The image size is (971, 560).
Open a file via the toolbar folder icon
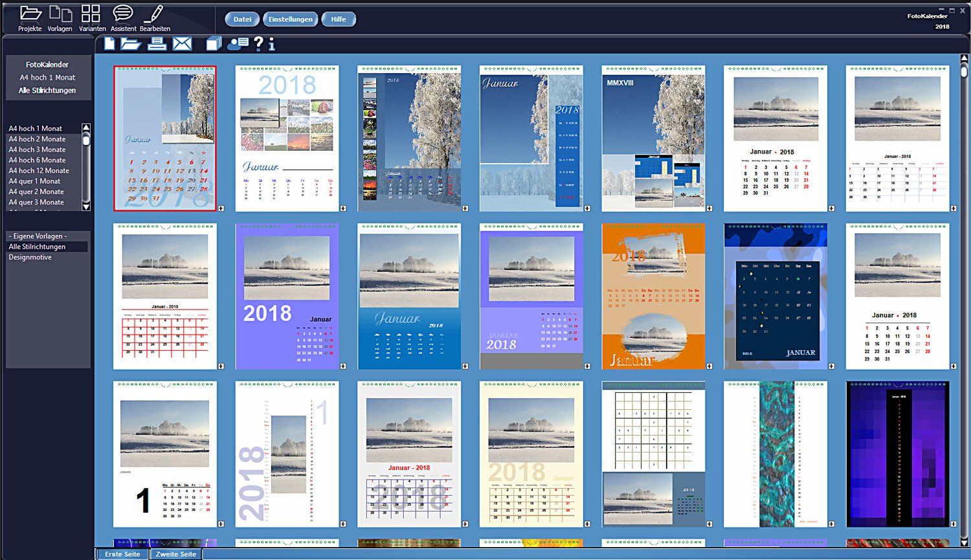pos(131,44)
